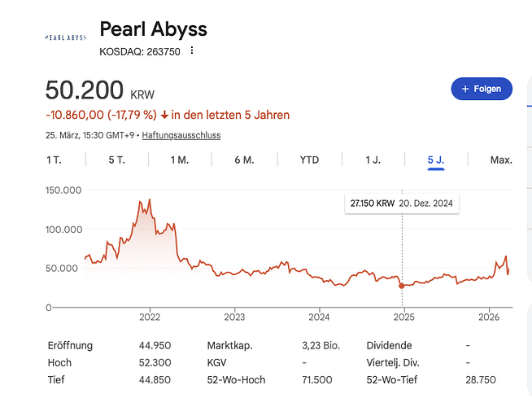
Task: Switch to the 5 T. time range
Action: (x=116, y=160)
